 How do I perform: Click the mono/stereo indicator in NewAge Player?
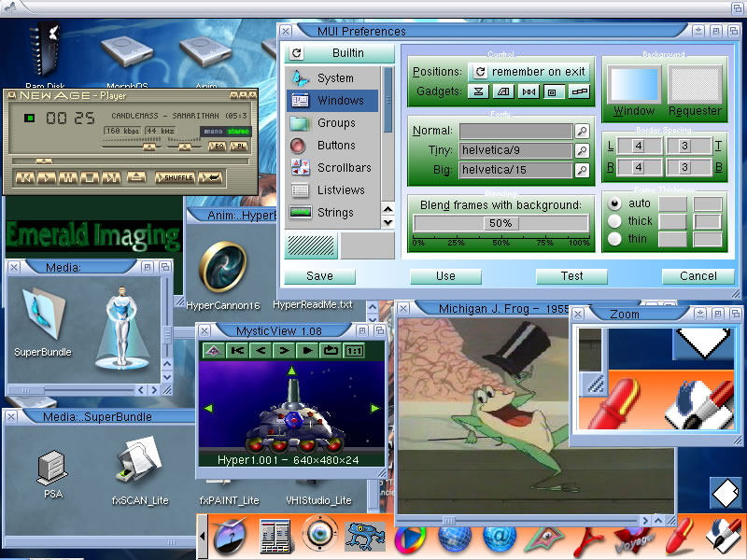pyautogui.click(x=226, y=132)
